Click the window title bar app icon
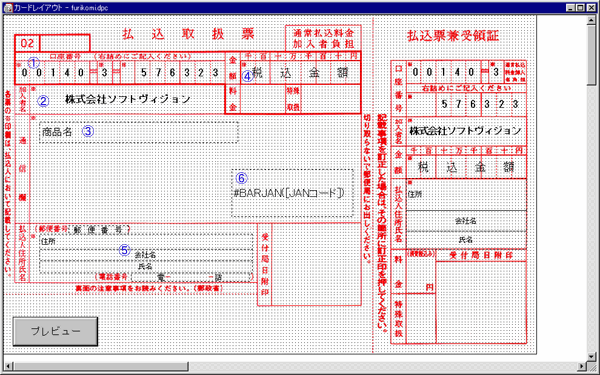Screen dimensions: 600x375 point(8,8)
